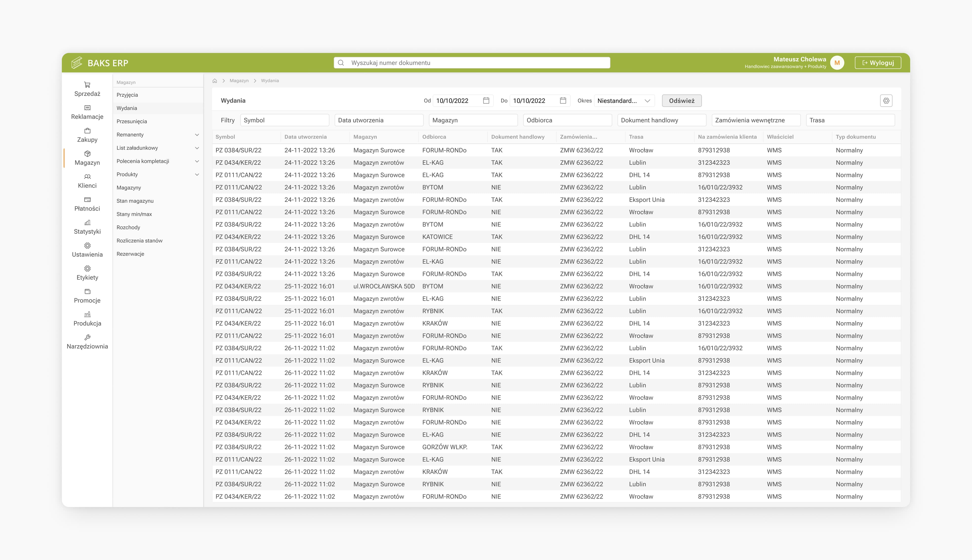The height and width of the screenshot is (560, 972).
Task: Select the ul.WROCŁAWSKA 50D cell
Action: [384, 286]
